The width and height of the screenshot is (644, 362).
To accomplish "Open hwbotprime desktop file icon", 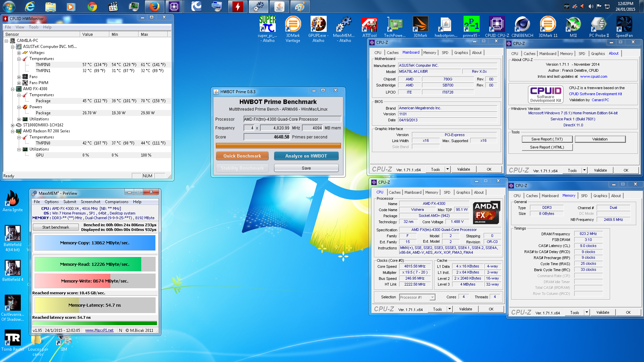I will (x=446, y=27).
